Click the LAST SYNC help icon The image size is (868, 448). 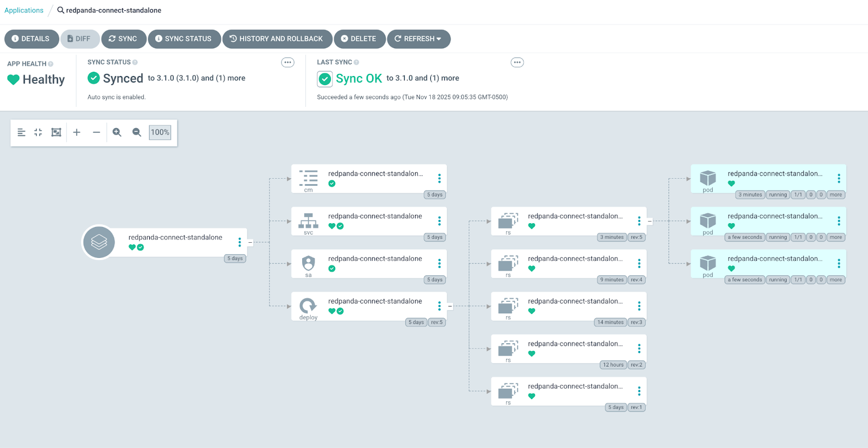click(x=356, y=62)
